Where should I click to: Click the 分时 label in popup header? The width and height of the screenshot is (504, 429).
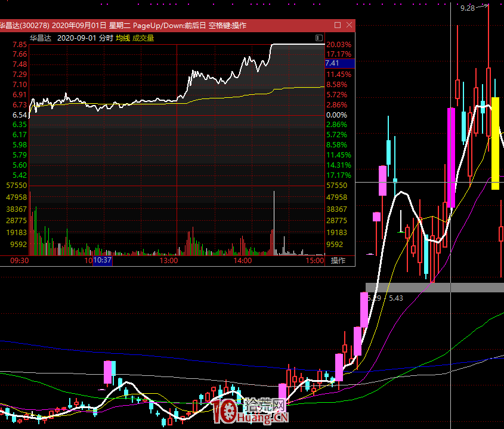pyautogui.click(x=106, y=38)
